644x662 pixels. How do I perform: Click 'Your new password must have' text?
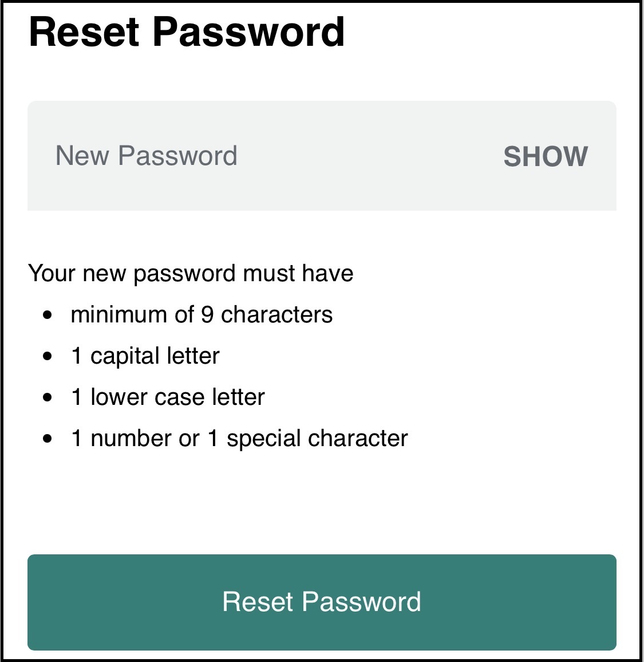(x=191, y=273)
